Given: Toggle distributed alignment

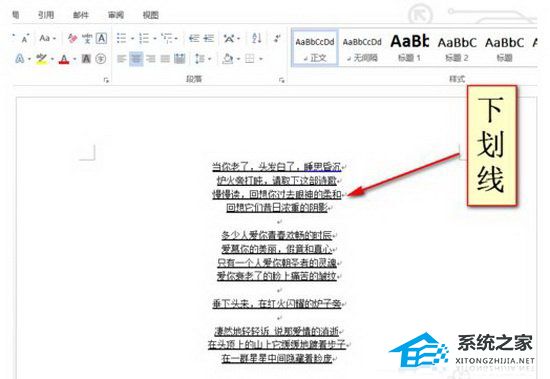Looking at the screenshot, I should (x=180, y=59).
